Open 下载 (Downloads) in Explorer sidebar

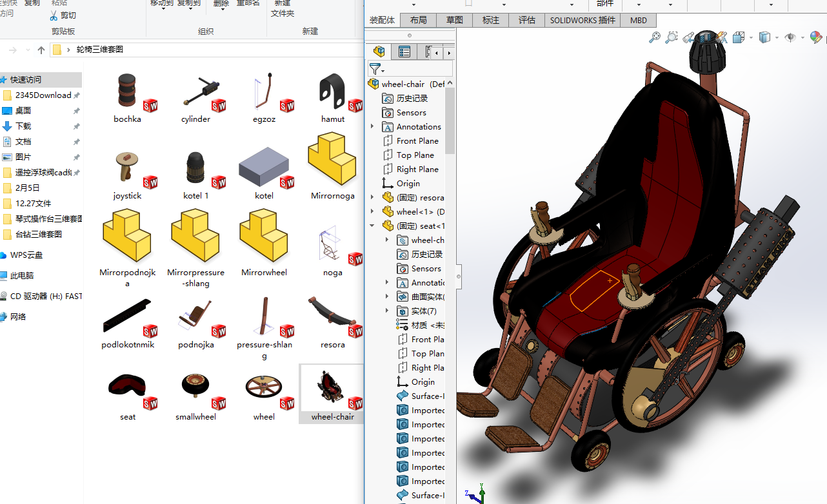coord(23,126)
